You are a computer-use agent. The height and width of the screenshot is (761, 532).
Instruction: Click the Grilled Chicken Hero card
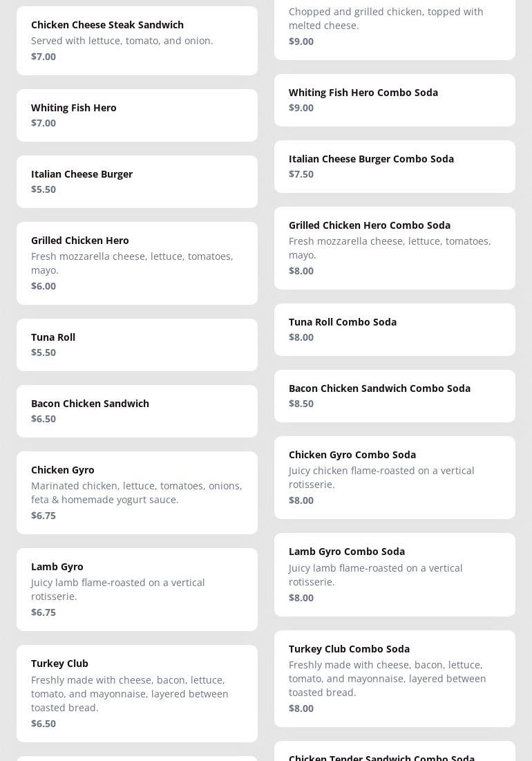point(137,263)
